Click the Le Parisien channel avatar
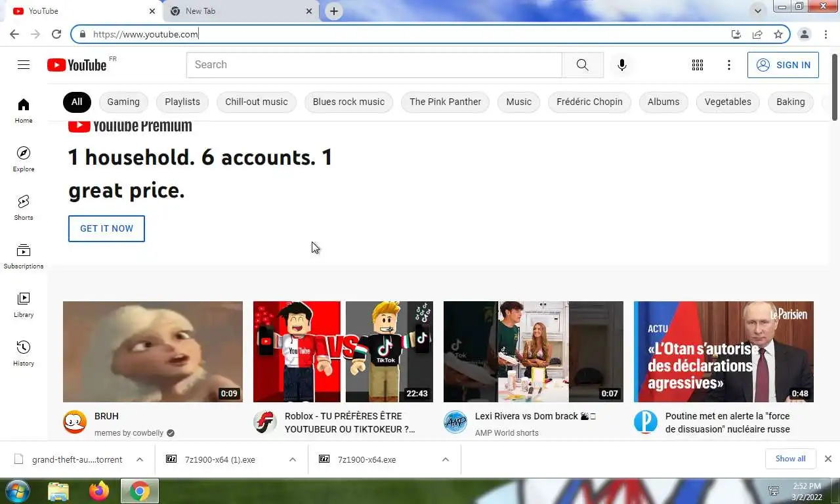 (x=646, y=422)
